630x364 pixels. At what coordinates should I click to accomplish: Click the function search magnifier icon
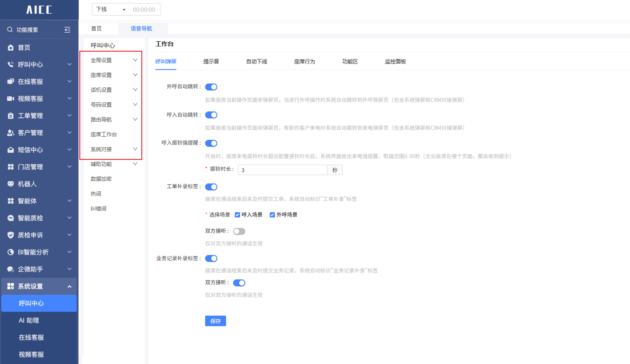[10, 30]
